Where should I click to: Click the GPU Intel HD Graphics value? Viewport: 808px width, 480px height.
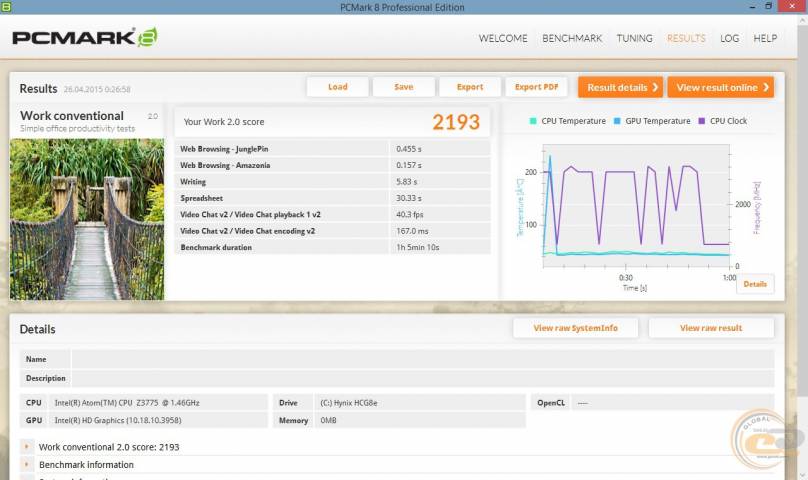[158, 420]
